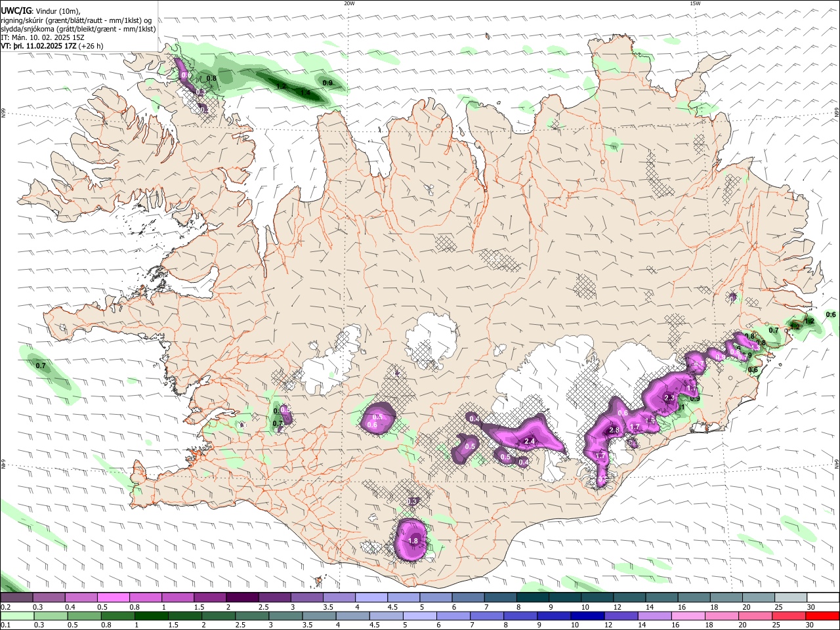Screen dimensions: 840x630
Task: Choose the light lavender 4 swatch in upper legend
Action: pos(371,597)
